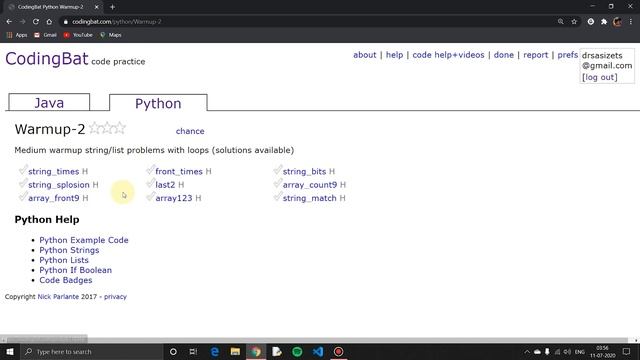Open the array_count9 problem
Screen dimensions: 640x360
tap(310, 185)
